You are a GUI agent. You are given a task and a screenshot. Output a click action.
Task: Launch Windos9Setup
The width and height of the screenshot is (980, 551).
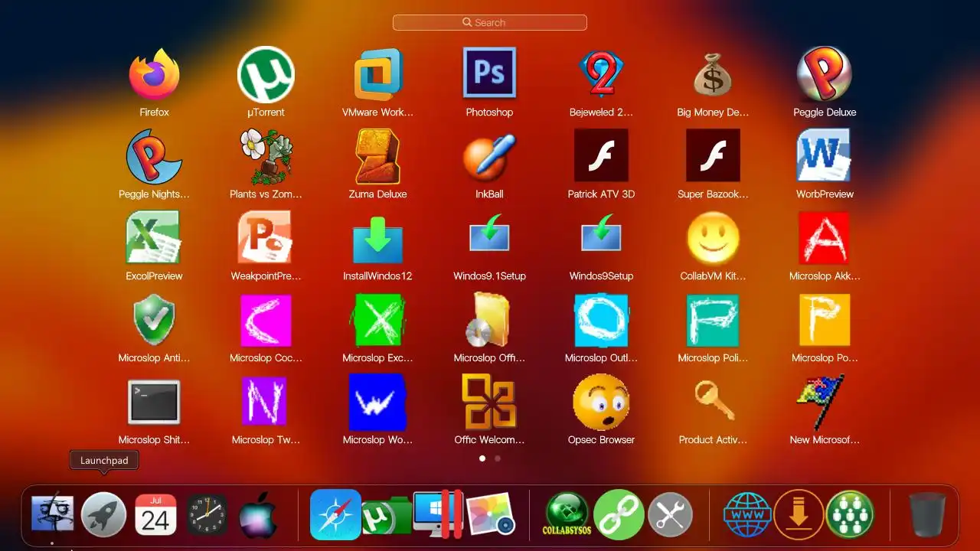pyautogui.click(x=601, y=233)
